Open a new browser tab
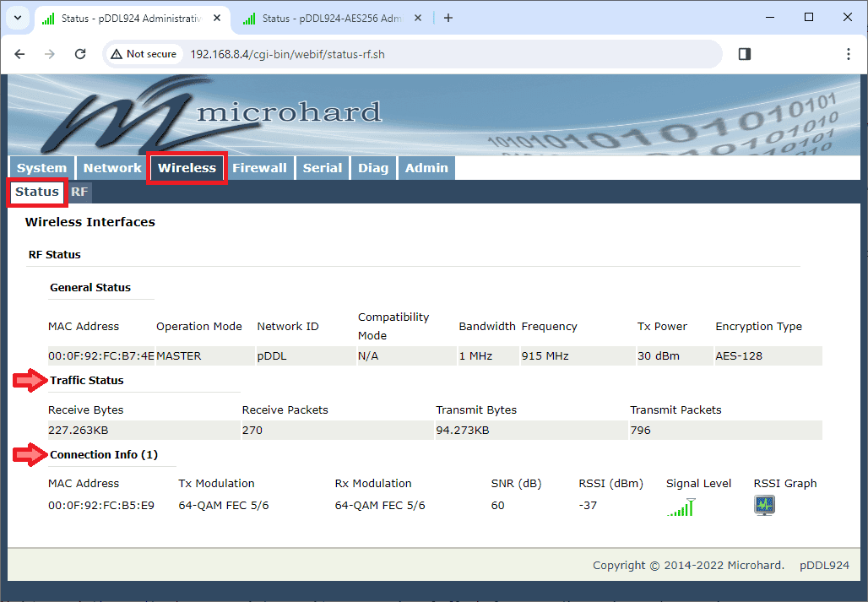868x602 pixels. tap(448, 18)
